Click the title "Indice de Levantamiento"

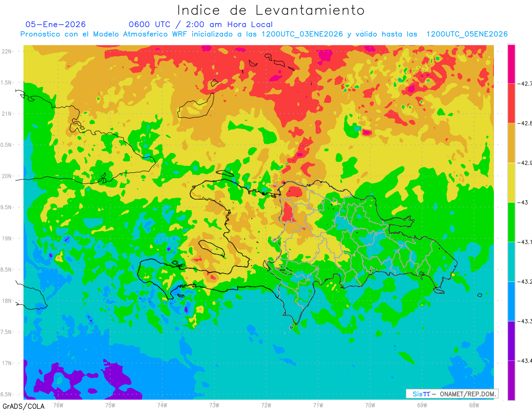[271, 10]
